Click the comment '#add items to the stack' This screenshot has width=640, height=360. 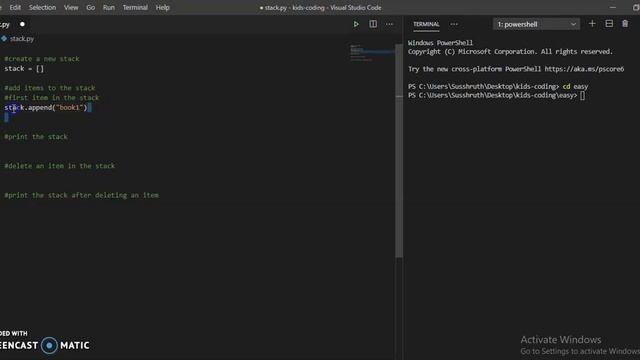click(x=49, y=88)
